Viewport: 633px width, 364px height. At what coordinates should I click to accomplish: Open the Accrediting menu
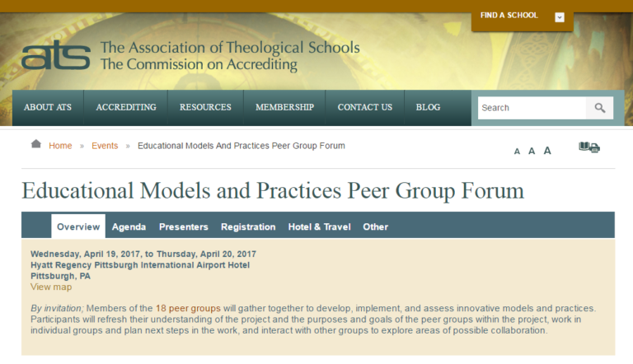(x=126, y=107)
